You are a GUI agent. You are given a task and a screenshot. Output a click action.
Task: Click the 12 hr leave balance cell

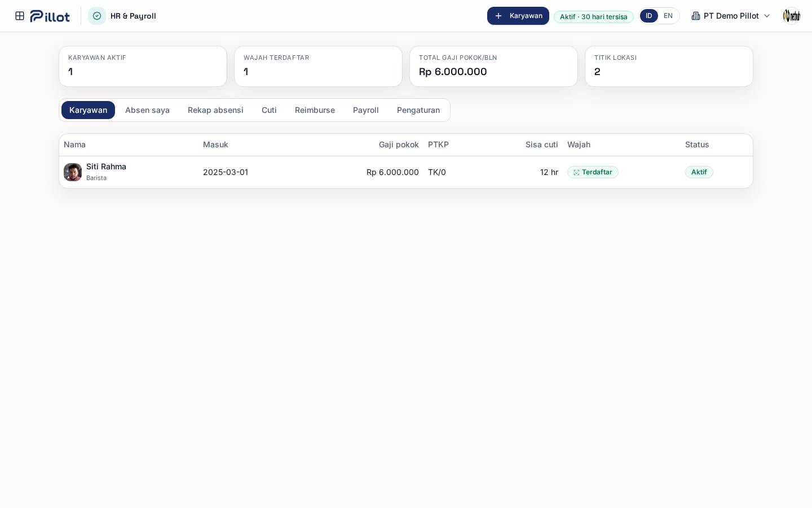tap(549, 172)
